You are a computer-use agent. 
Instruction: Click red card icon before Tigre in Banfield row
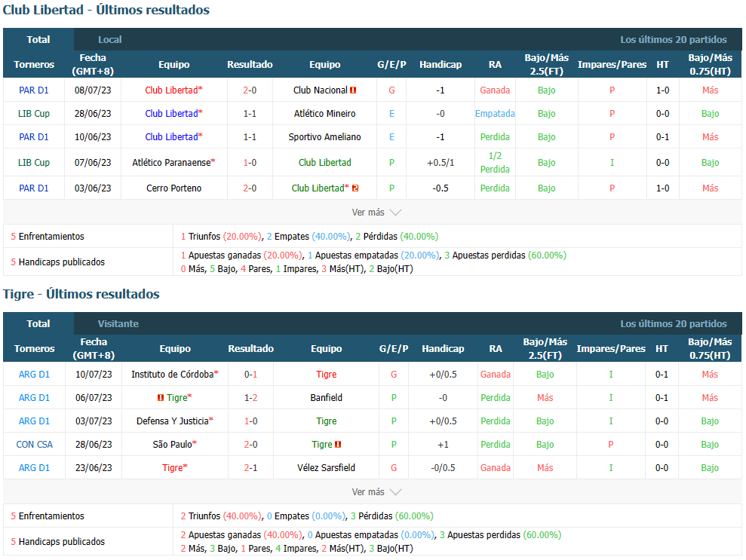(x=161, y=398)
